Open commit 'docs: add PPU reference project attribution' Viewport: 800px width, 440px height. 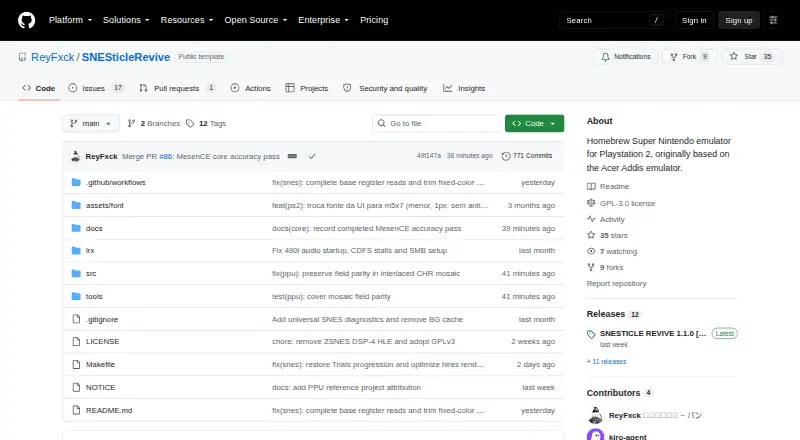coord(346,387)
